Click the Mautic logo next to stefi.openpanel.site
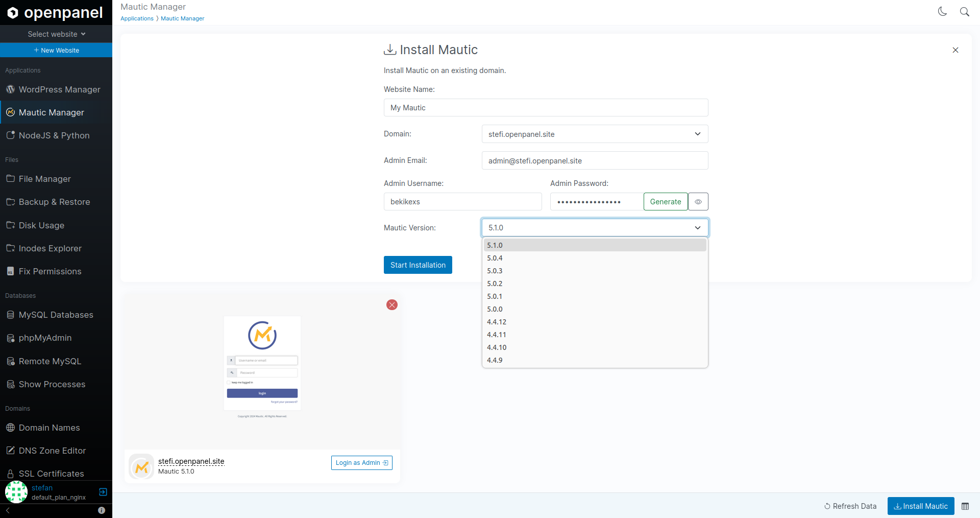This screenshot has height=518, width=980. click(x=142, y=466)
